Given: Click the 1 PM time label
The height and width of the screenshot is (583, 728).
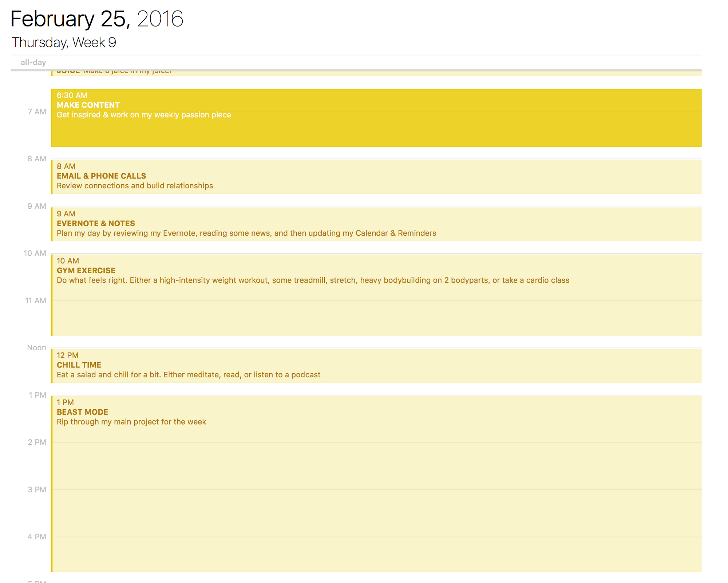Looking at the screenshot, I should [x=37, y=395].
